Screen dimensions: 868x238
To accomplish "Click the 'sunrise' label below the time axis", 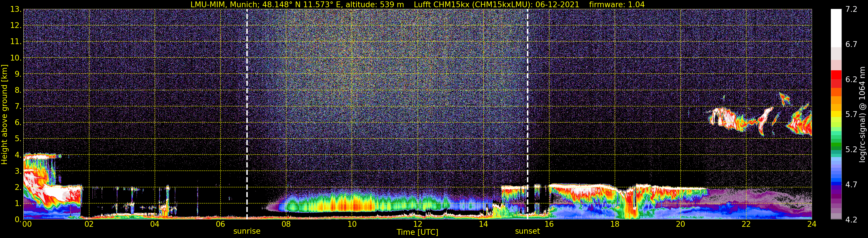I will pyautogui.click(x=247, y=231).
